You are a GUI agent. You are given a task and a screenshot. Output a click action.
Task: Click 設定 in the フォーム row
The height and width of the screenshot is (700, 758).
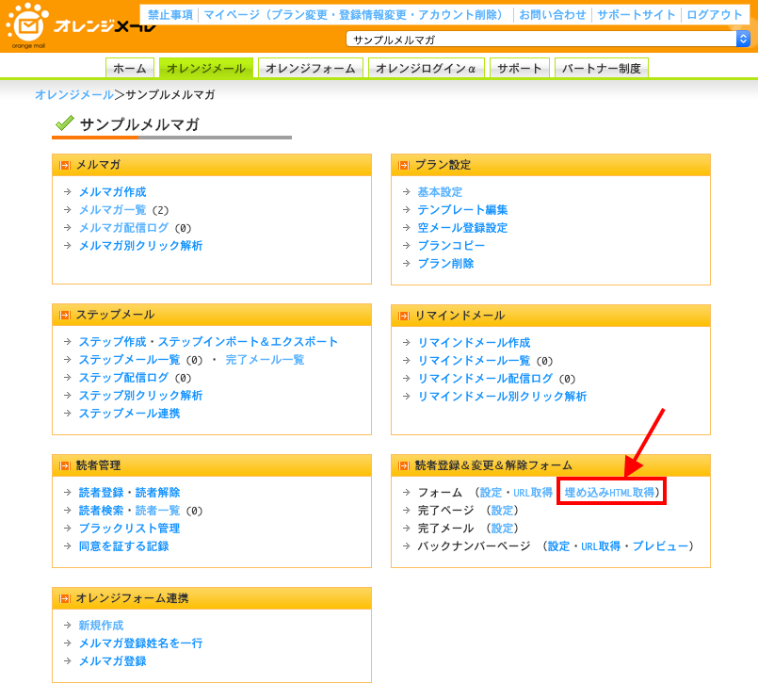pos(492,493)
